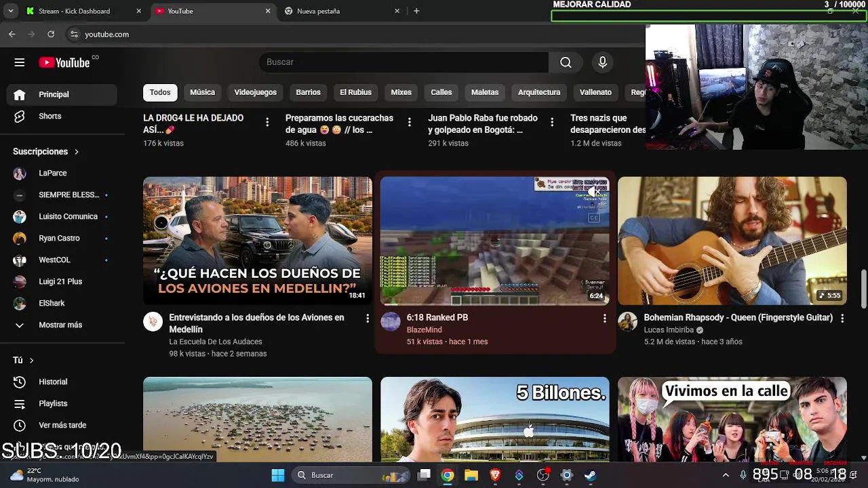Open WestCOL subscription channel
This screenshot has height=488, width=868.
(62, 260)
